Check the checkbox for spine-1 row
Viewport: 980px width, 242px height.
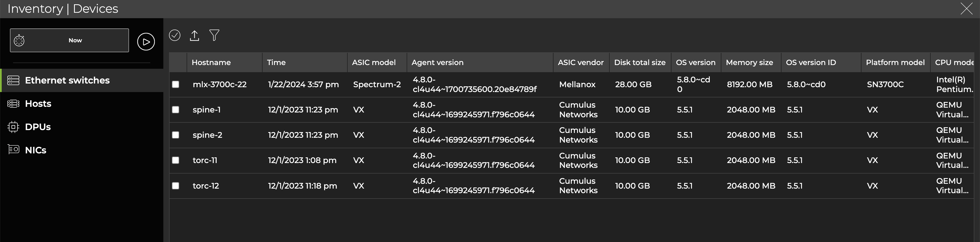(176, 109)
